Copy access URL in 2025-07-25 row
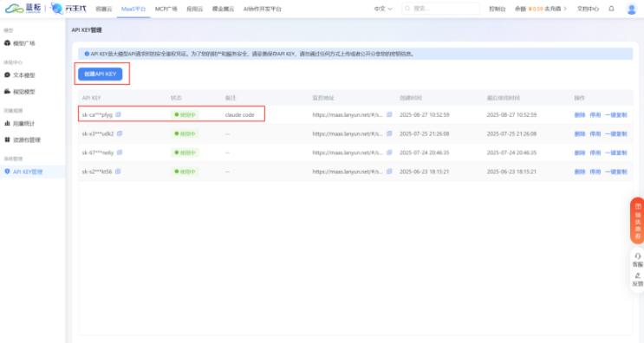Image resolution: width=644 pixels, height=343 pixels. (x=389, y=133)
